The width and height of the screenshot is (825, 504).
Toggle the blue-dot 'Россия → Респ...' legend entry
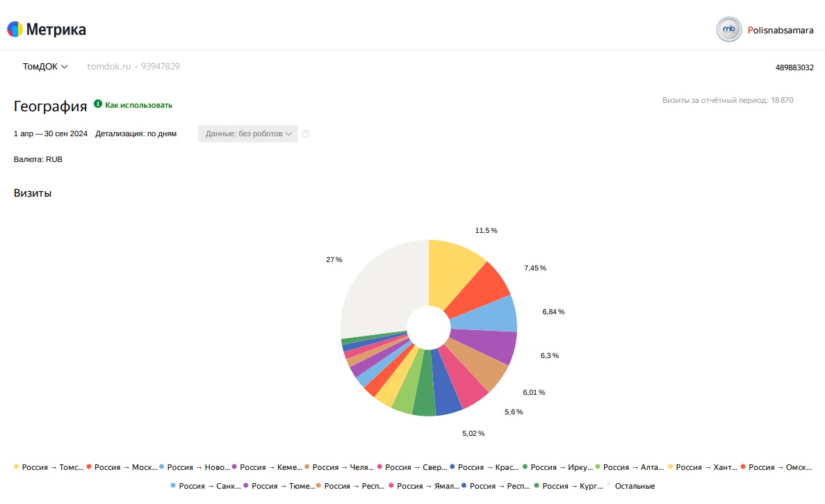pyautogui.click(x=496, y=486)
